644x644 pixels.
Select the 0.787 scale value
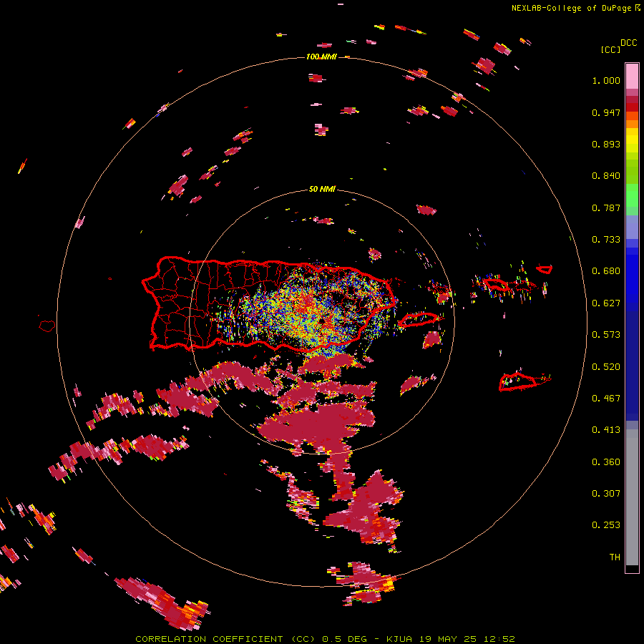click(x=606, y=208)
